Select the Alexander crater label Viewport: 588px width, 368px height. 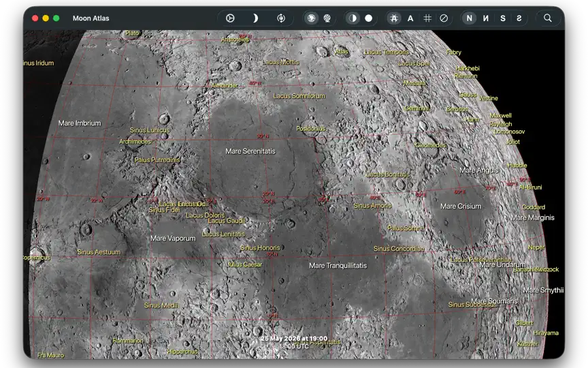click(225, 86)
